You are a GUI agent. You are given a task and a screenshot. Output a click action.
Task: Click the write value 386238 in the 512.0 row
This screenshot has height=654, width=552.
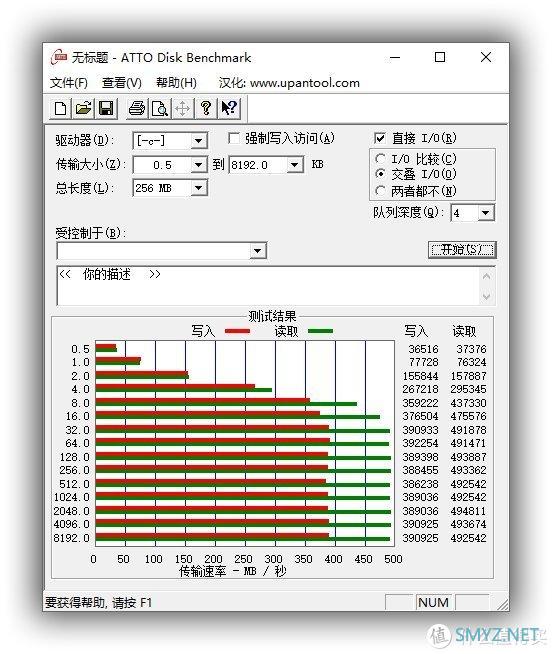(420, 484)
